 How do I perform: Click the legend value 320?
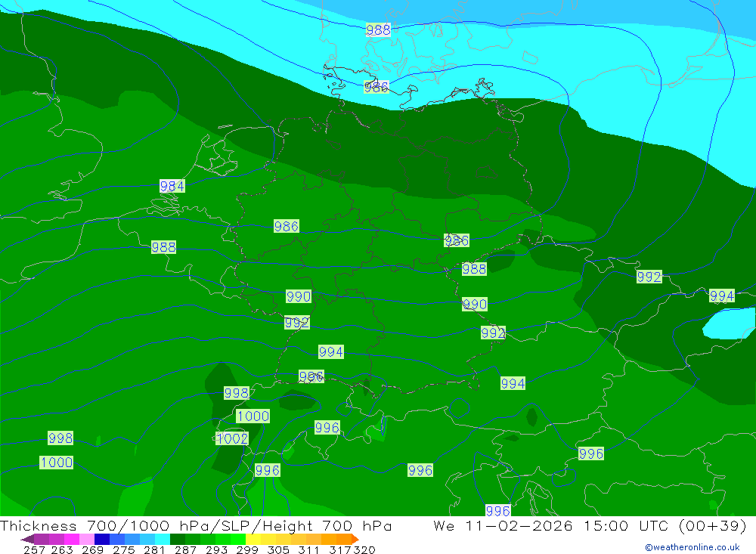pyautogui.click(x=364, y=549)
